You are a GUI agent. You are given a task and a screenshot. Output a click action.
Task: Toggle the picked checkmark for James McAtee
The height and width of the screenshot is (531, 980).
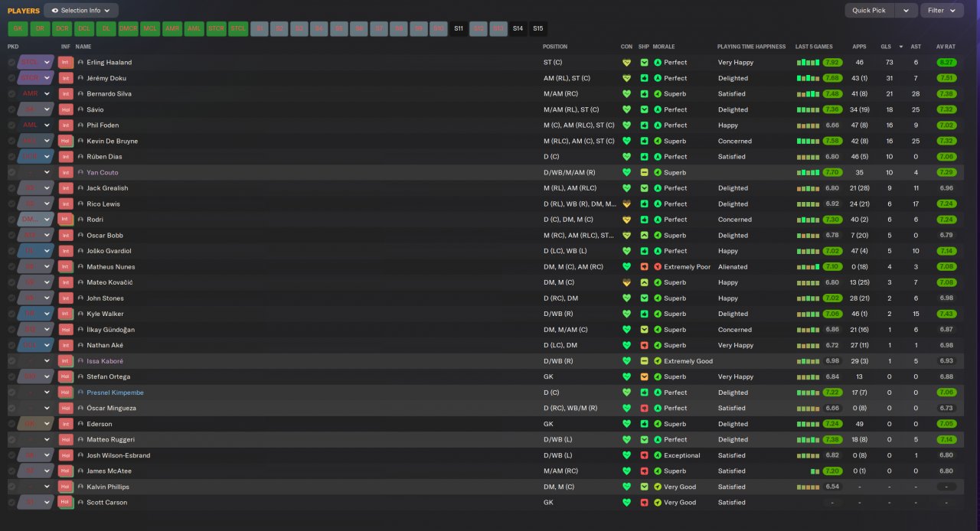coord(11,471)
